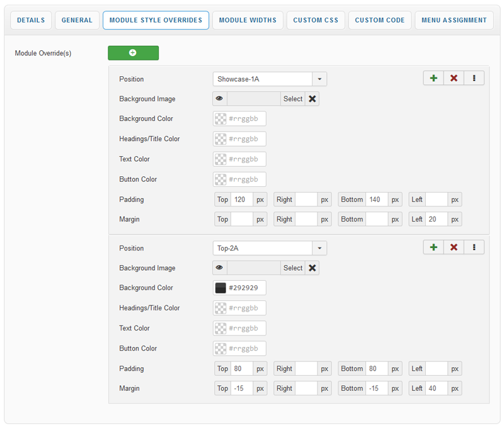The height and width of the screenshot is (447, 504).
Task: Preview the Showcase-1A background image
Action: (220, 99)
